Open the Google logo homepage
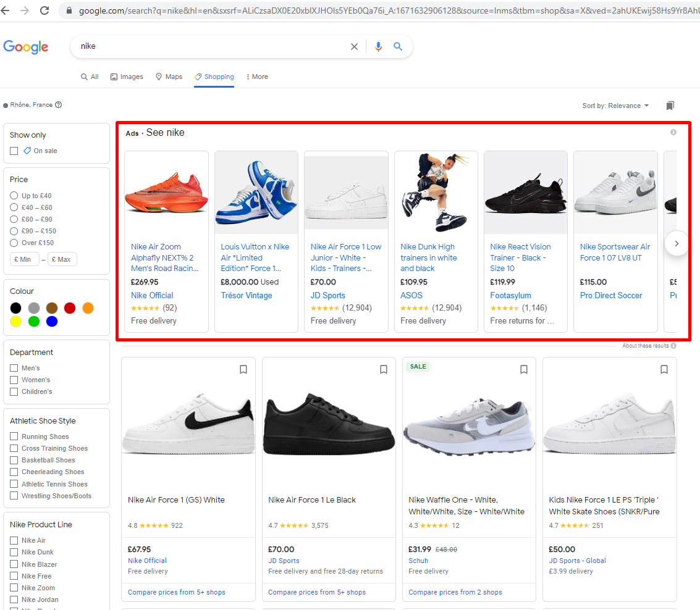This screenshot has height=610, width=700. pos(26,46)
